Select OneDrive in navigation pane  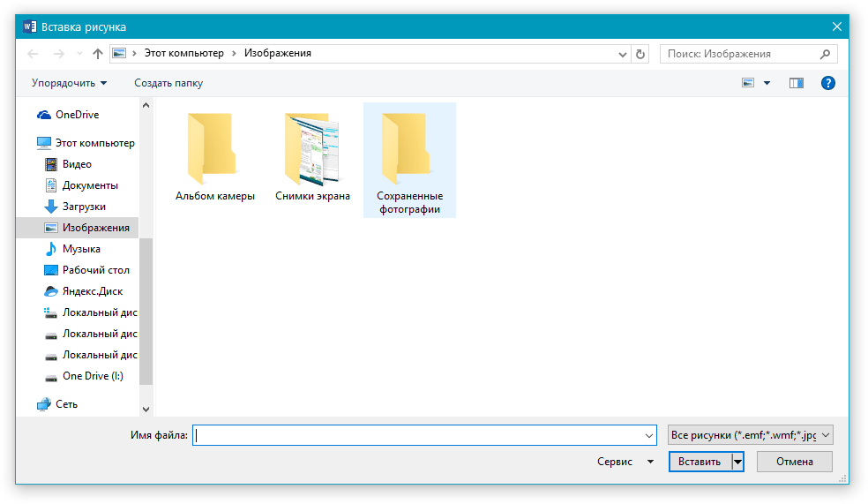coord(77,115)
